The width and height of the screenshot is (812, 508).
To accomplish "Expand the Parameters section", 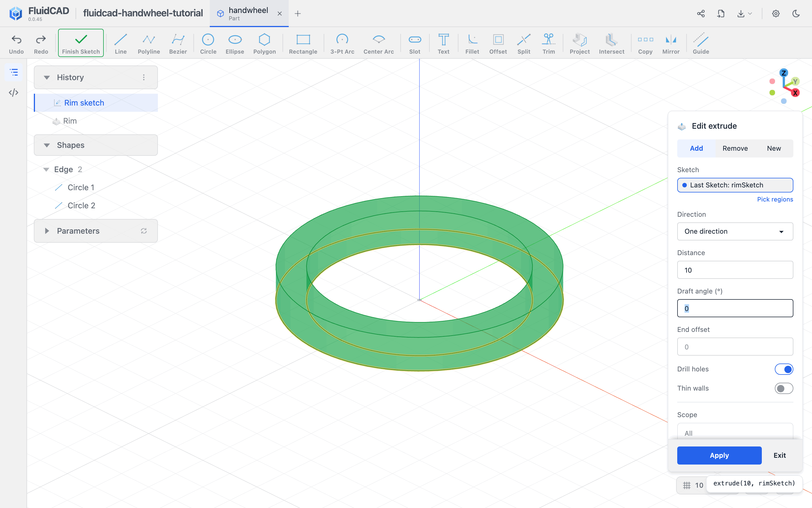I will click(47, 231).
